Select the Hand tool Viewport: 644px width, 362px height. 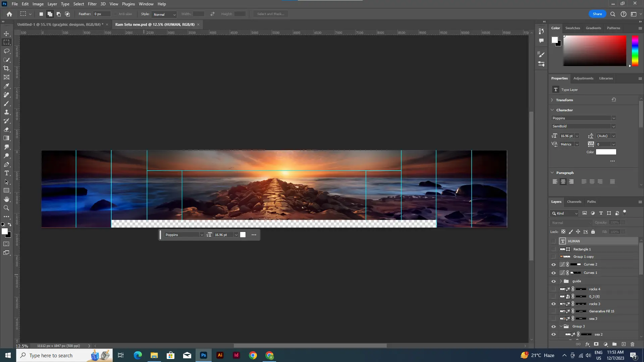coord(6,199)
